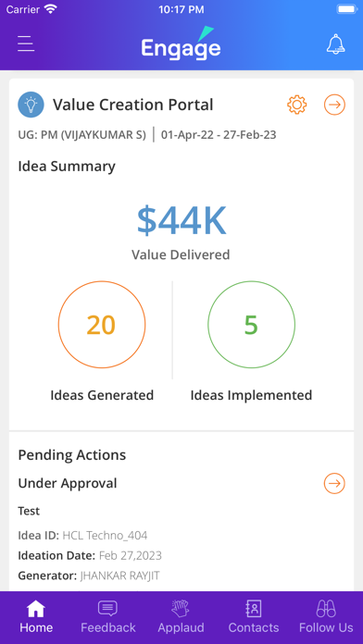Open Under Approval arrow icon

tap(334, 483)
